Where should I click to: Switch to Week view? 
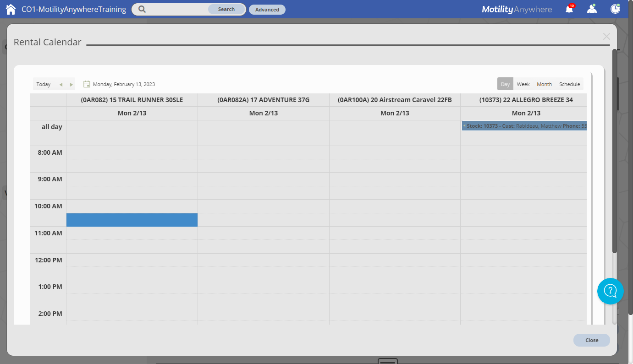523,84
